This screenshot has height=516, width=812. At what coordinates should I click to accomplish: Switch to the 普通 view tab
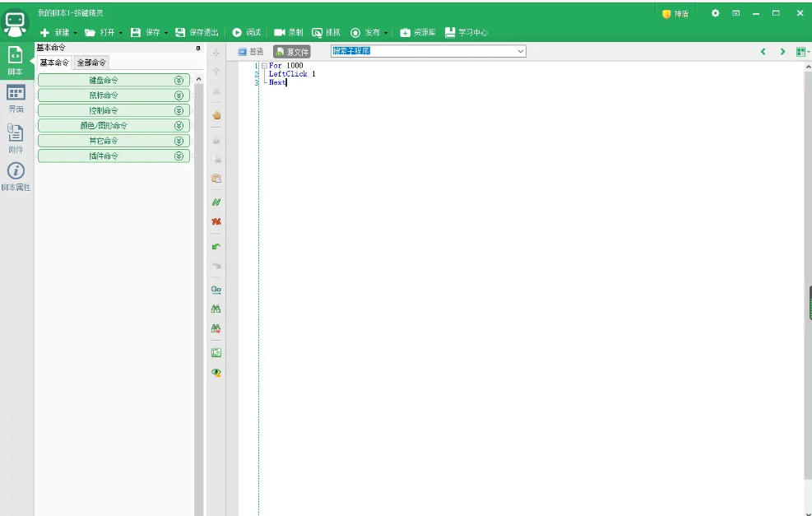pyautogui.click(x=251, y=52)
